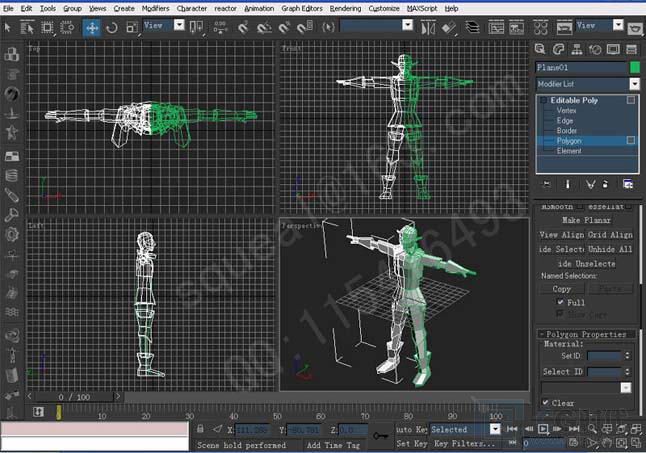The image size is (646, 453).
Task: Choose the Rectangular Selection Region tool
Action: pyautogui.click(x=47, y=28)
